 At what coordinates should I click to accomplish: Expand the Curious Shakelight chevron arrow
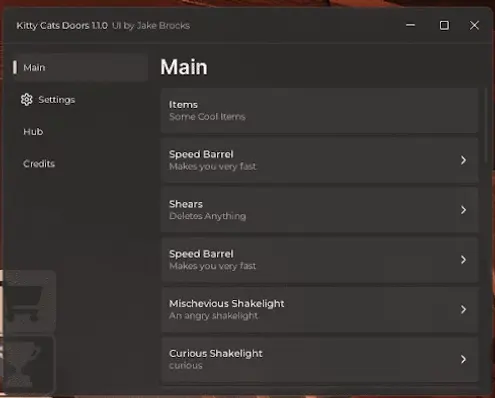pyautogui.click(x=463, y=359)
